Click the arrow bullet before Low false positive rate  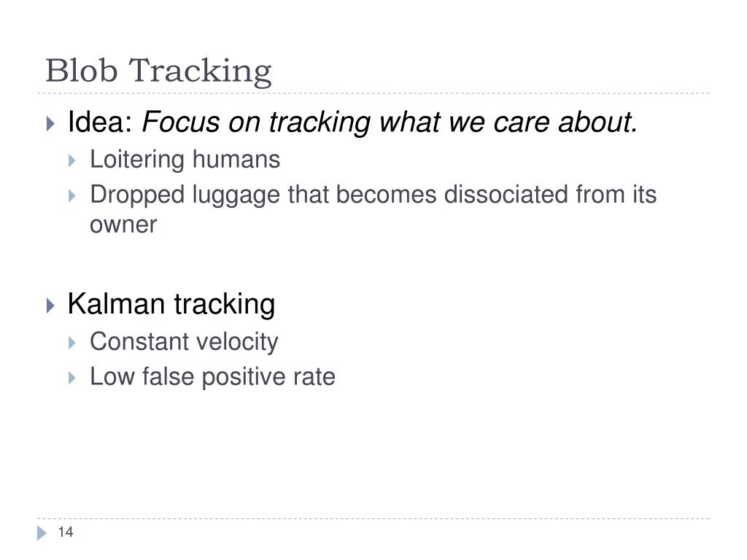click(72, 378)
